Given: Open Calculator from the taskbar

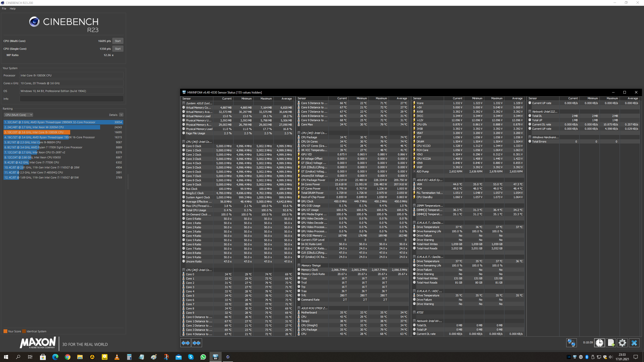Looking at the screenshot, I should 129,357.
